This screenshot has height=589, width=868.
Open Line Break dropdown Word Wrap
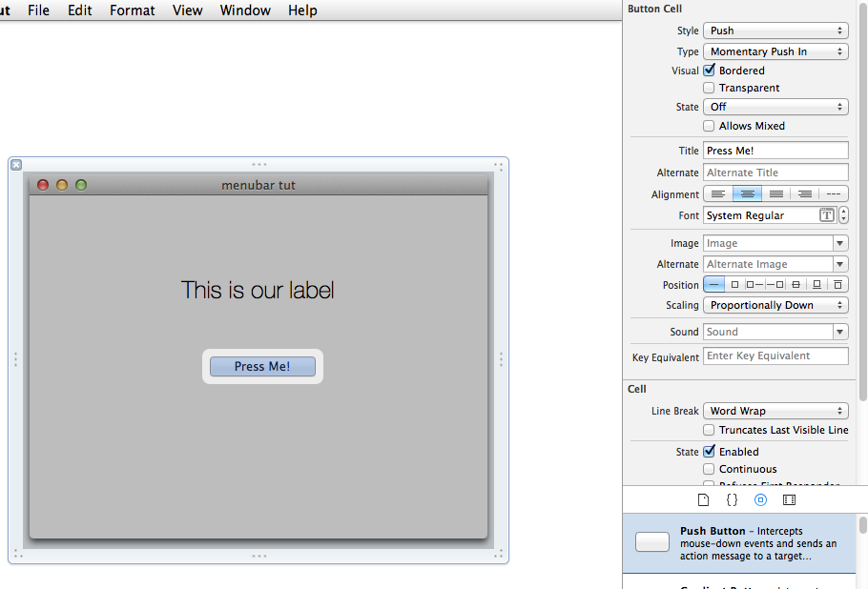pos(775,411)
